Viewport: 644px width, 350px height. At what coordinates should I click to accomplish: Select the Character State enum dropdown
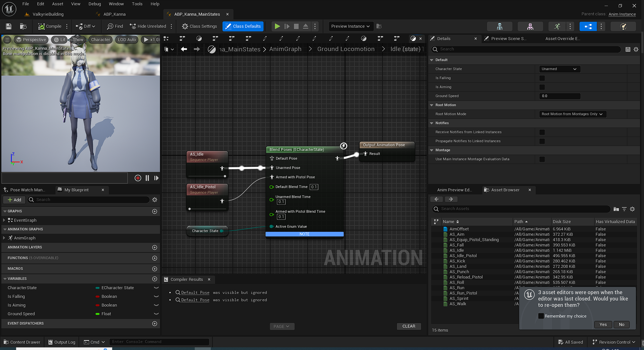click(559, 69)
